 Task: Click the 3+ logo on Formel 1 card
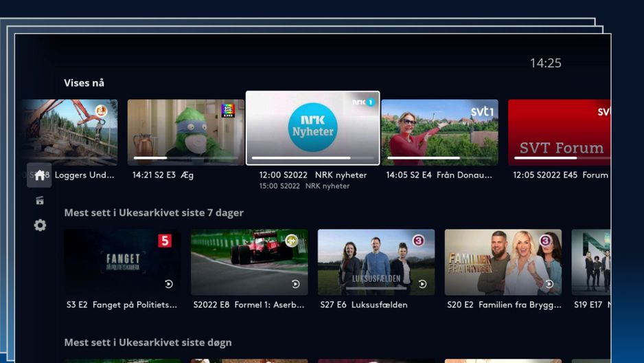(x=292, y=241)
